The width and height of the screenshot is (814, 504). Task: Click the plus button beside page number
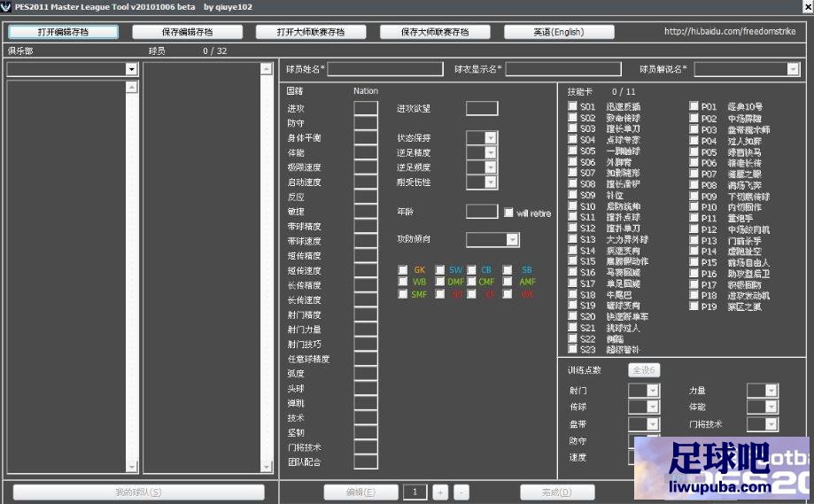tap(439, 492)
